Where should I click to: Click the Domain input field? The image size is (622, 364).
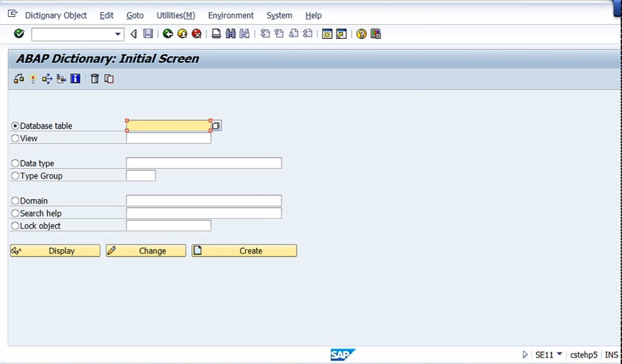[x=204, y=201]
